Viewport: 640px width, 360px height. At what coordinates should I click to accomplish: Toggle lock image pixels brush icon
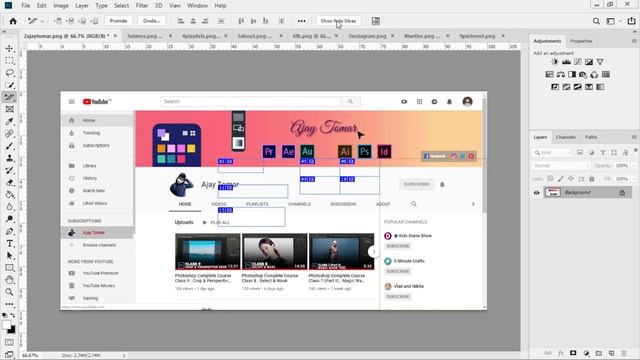coord(561,179)
